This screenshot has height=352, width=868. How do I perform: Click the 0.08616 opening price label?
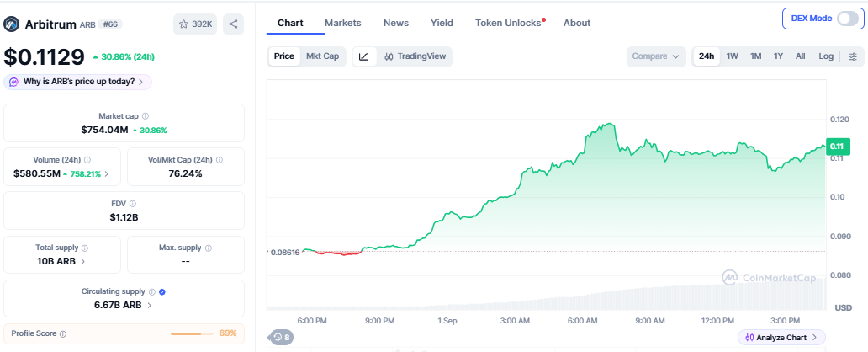click(284, 253)
